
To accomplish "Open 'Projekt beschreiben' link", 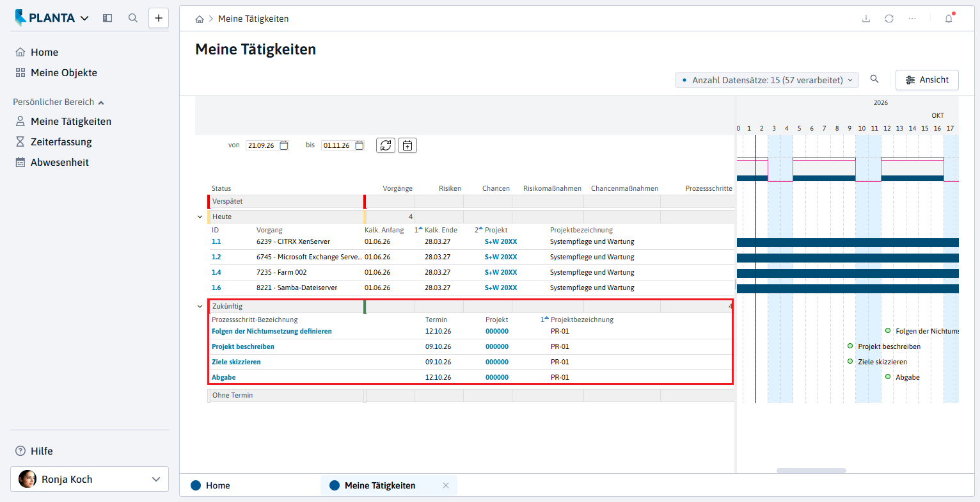I will [x=243, y=346].
